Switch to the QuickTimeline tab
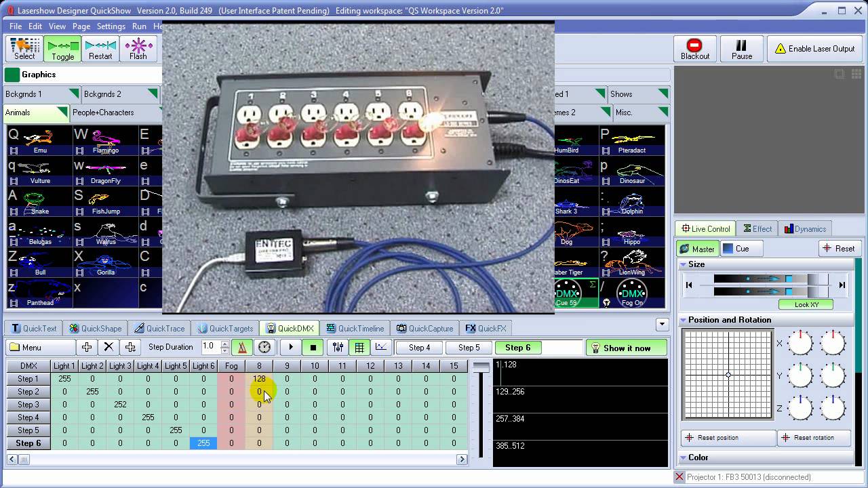868x488 pixels. click(x=355, y=328)
